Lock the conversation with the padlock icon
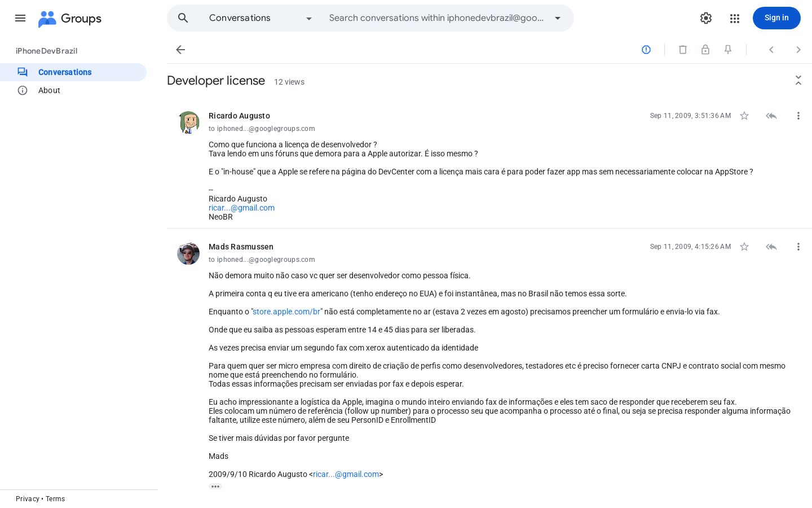 705,50
